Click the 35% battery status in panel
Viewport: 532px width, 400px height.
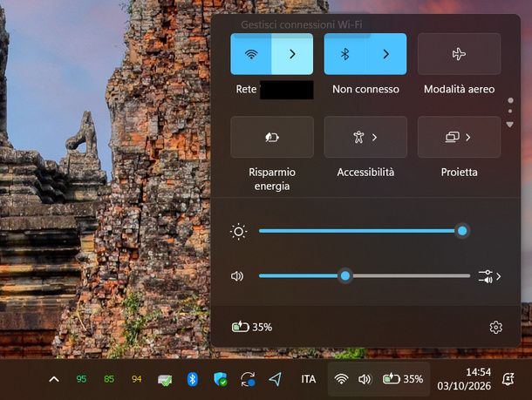[x=252, y=327]
